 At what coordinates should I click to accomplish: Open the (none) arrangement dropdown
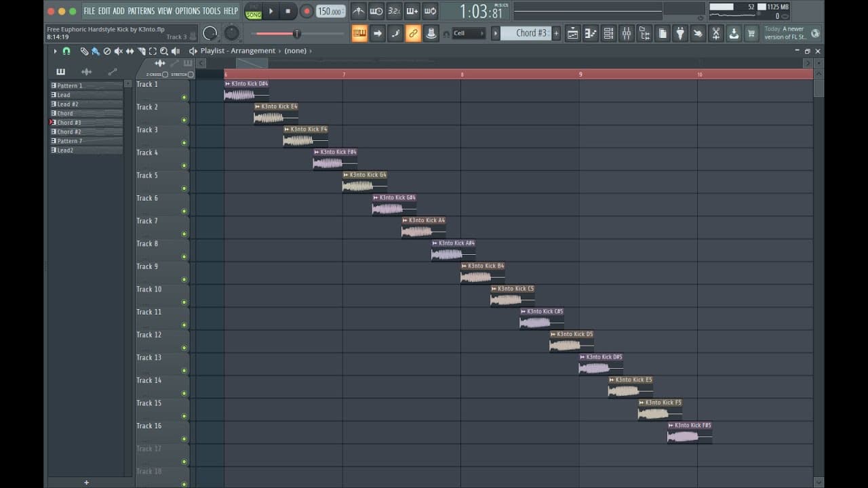[x=296, y=51]
